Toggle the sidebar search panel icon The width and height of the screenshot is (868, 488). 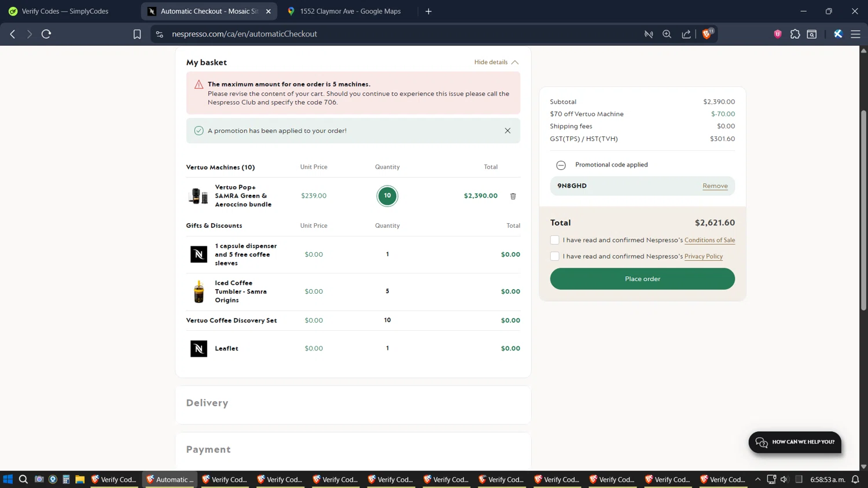[812, 34]
